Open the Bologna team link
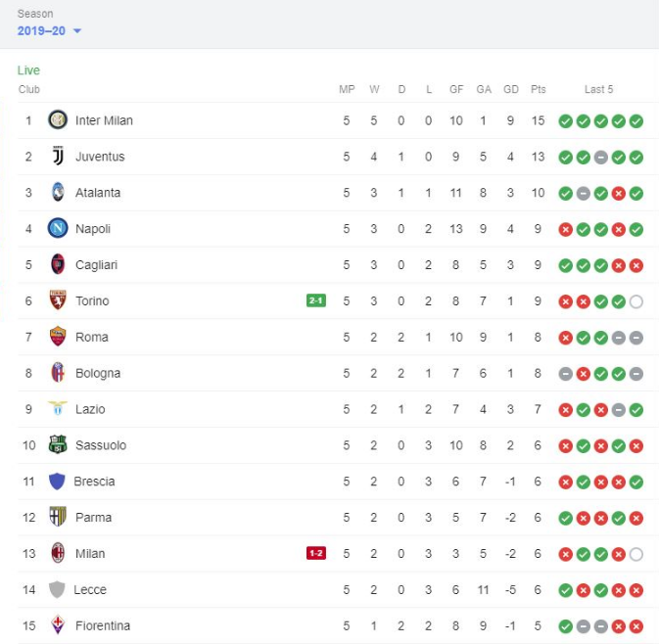 point(98,373)
